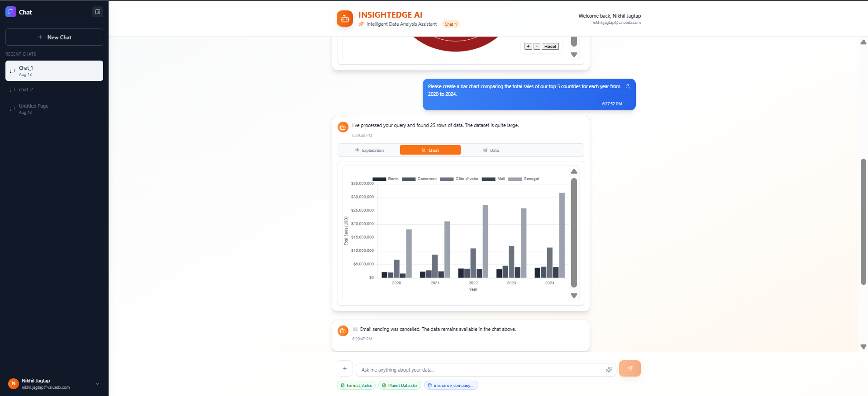Image resolution: width=868 pixels, height=396 pixels.
Task: Click the user avatar icon in blue message
Action: pos(628,86)
